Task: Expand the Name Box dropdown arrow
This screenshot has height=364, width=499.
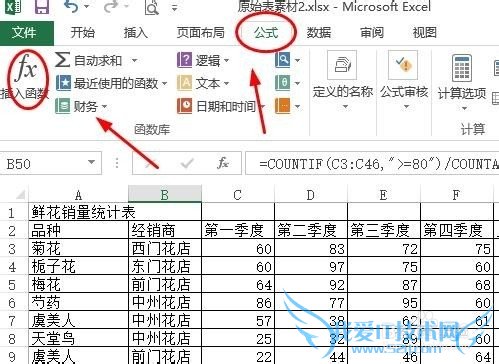Action: pos(91,162)
